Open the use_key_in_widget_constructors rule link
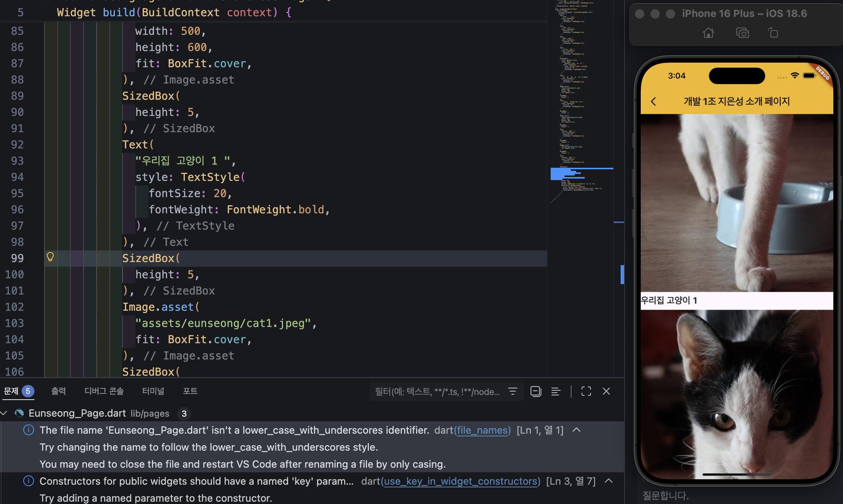The width and height of the screenshot is (843, 504). (x=461, y=481)
